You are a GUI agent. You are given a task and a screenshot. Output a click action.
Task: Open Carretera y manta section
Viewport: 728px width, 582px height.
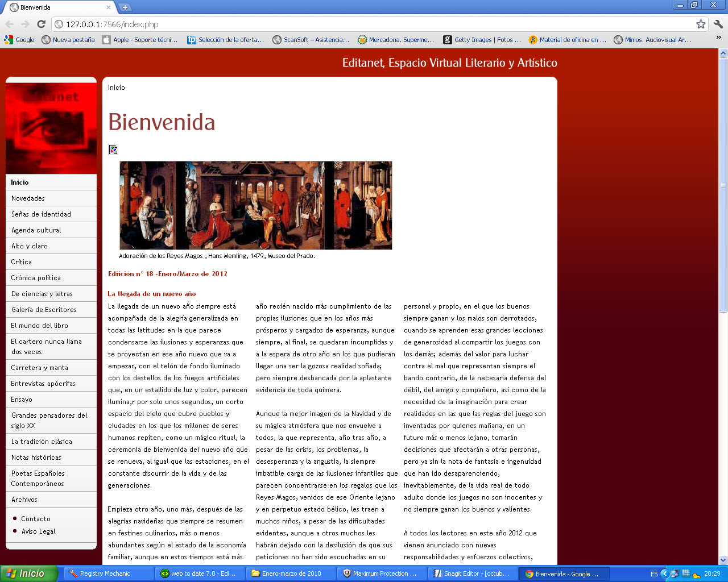(x=51, y=368)
